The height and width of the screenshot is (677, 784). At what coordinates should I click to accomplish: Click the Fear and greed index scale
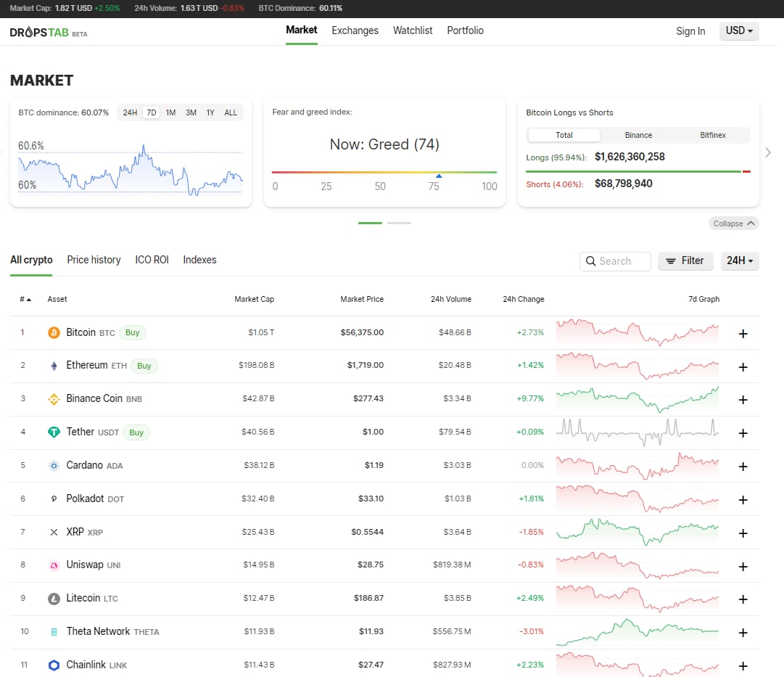tap(384, 172)
